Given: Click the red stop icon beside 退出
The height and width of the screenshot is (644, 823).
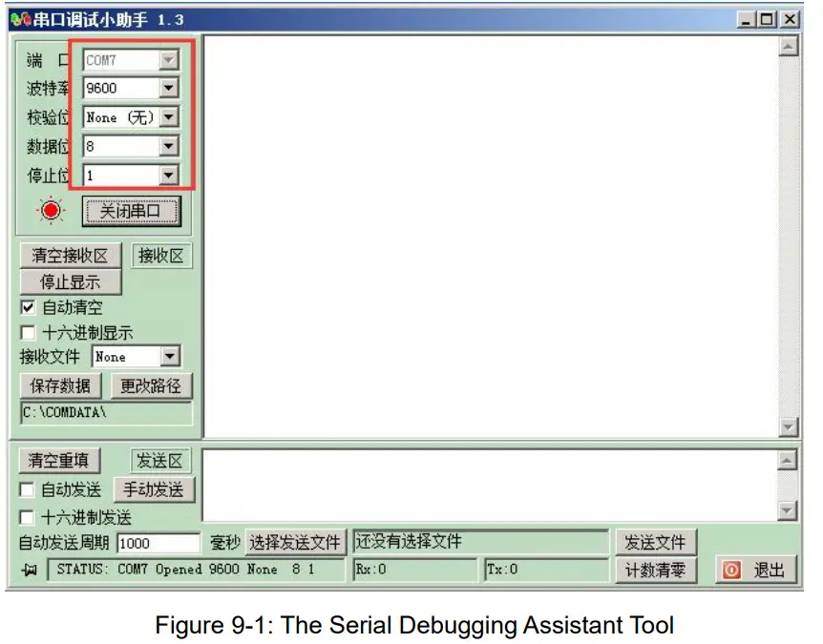Looking at the screenshot, I should click(733, 570).
